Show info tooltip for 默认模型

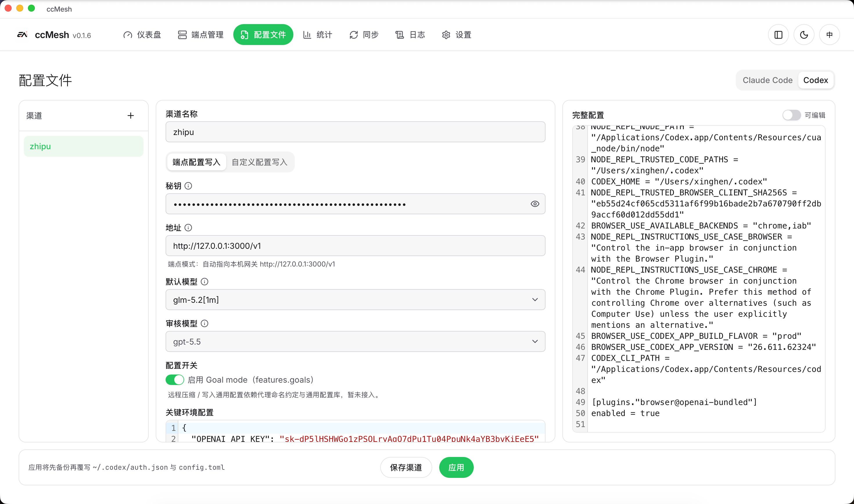[x=204, y=282]
